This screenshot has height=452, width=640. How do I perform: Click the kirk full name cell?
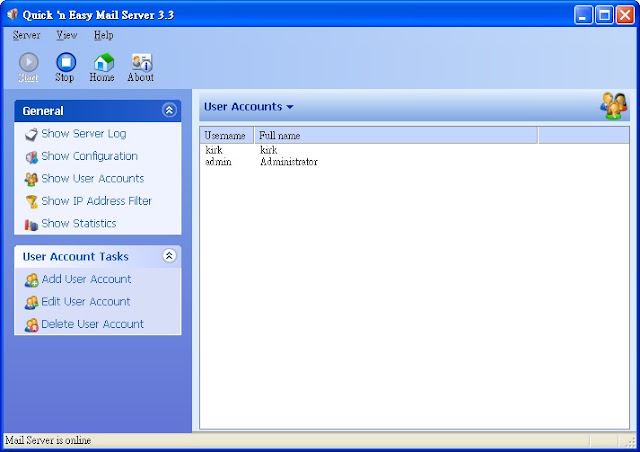pos(269,150)
